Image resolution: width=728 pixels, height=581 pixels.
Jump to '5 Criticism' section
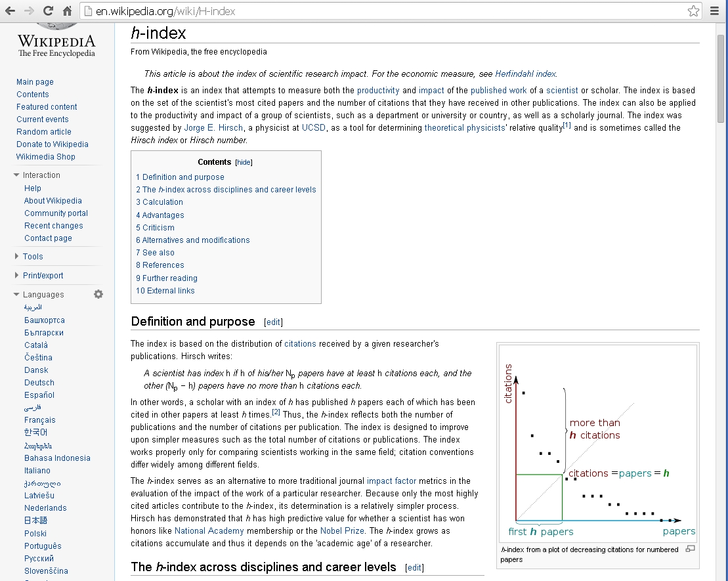(155, 228)
